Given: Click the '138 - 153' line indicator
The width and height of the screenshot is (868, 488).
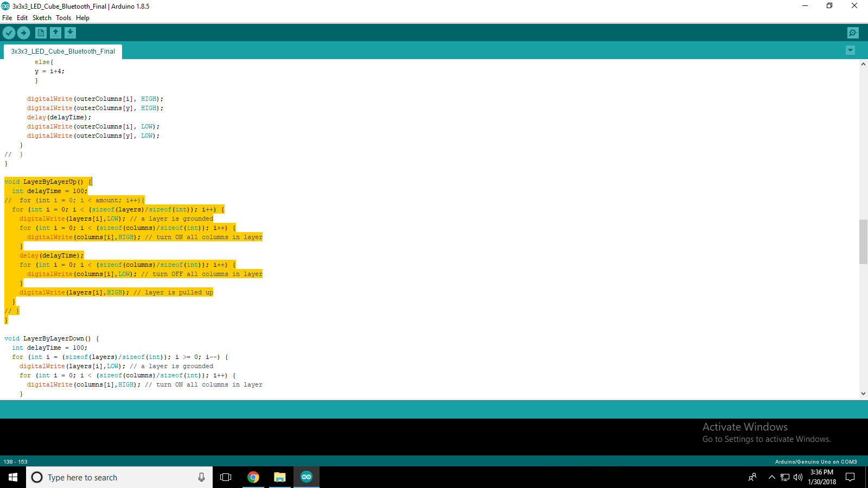Looking at the screenshot, I should [x=15, y=462].
